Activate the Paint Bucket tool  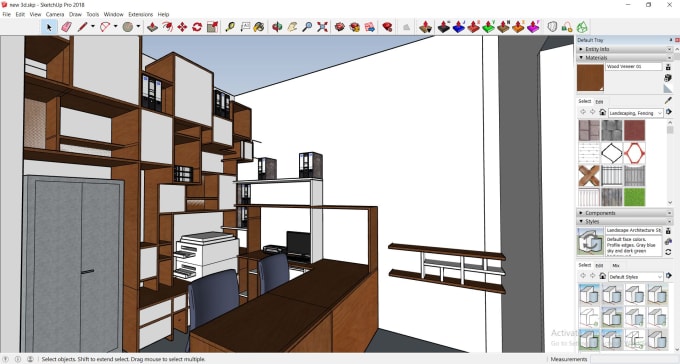[x=259, y=27]
